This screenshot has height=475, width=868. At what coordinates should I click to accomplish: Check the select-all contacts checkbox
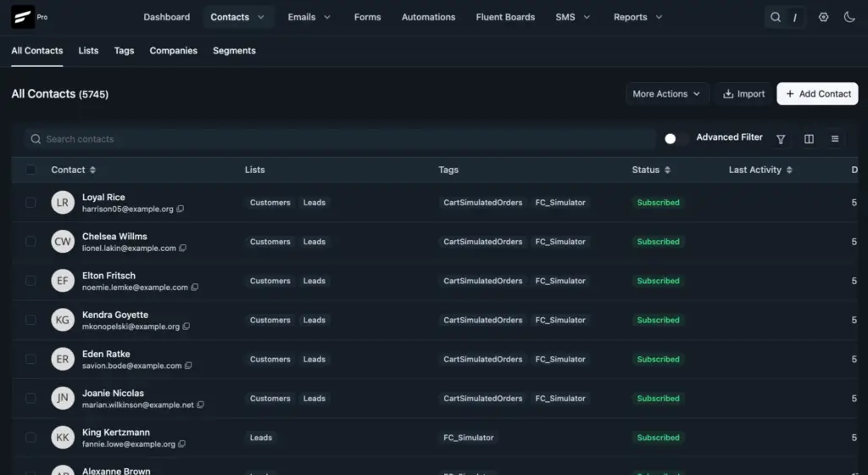pyautogui.click(x=31, y=170)
